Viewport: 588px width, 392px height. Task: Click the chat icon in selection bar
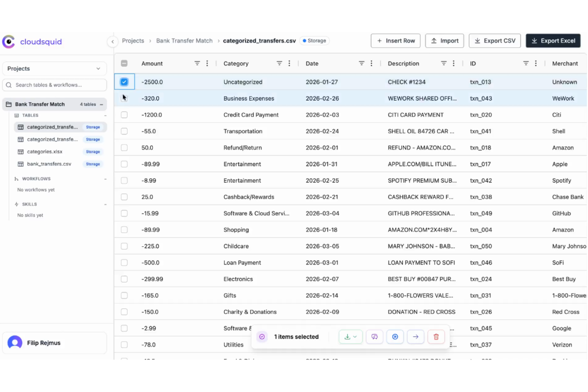pos(374,337)
